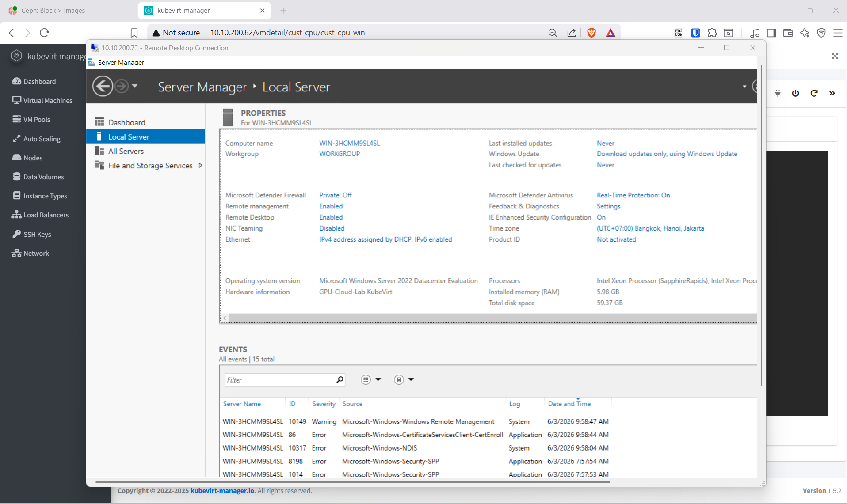The height and width of the screenshot is (504, 847).
Task: Click Real-Time Protection: On link
Action: (x=633, y=195)
